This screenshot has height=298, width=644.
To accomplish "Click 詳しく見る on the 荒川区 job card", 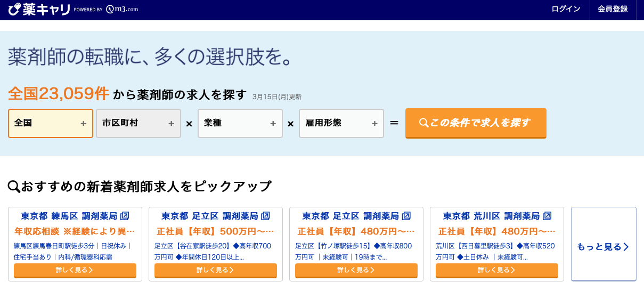I will [x=497, y=270].
